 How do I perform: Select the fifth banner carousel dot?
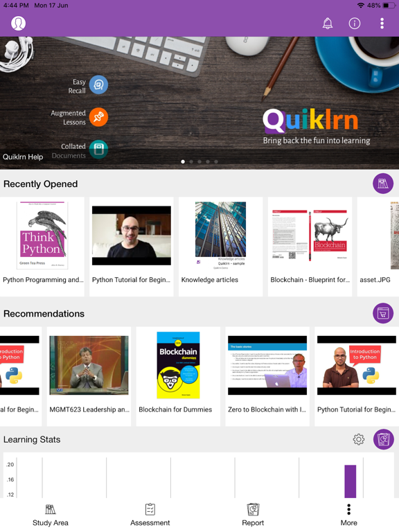216,162
